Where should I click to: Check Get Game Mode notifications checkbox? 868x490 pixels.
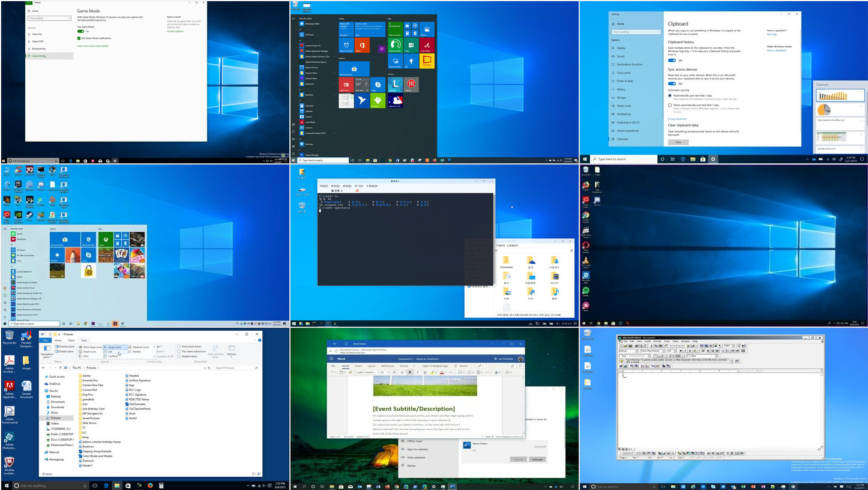(x=79, y=38)
